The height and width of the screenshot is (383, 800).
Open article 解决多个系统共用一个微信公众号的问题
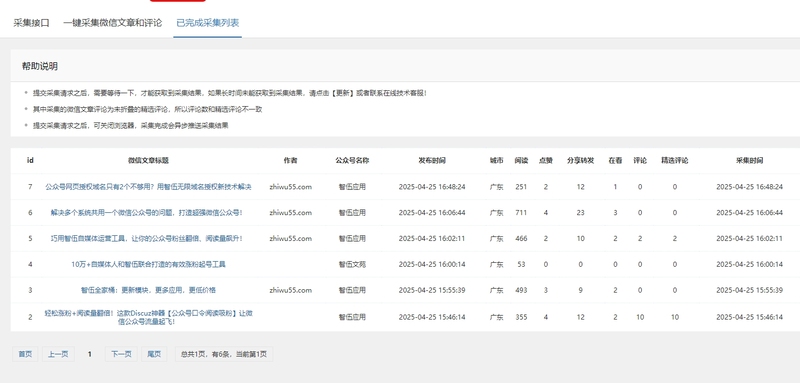coord(146,213)
